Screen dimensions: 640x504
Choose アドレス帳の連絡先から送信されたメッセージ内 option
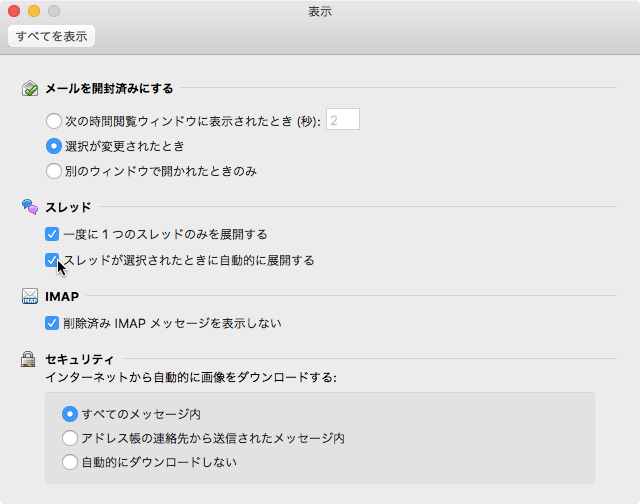tap(70, 438)
